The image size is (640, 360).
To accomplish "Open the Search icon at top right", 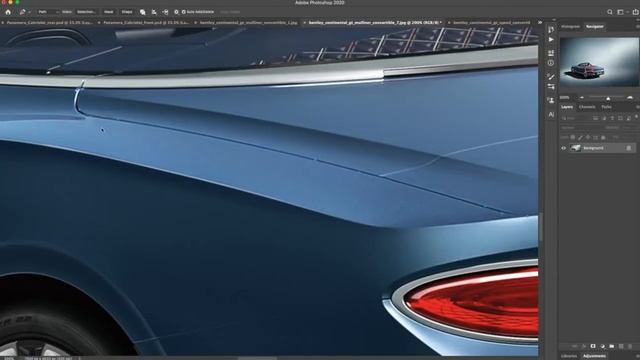I will coord(609,12).
